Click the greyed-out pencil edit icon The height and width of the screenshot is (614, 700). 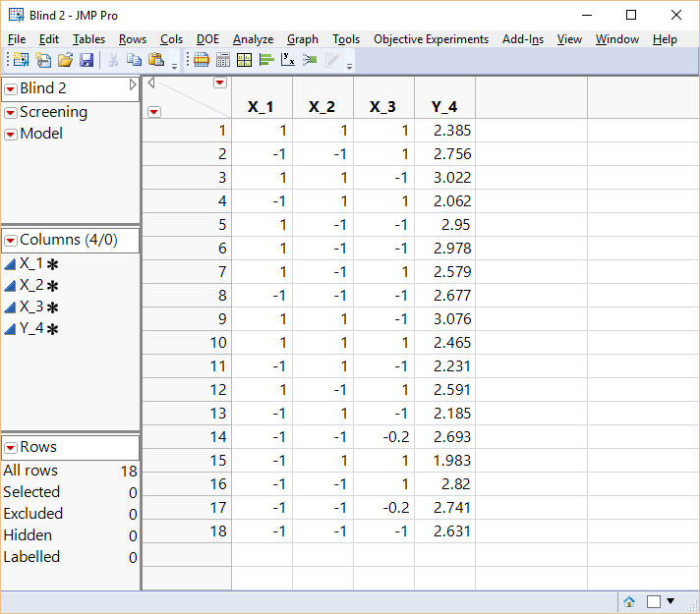(332, 60)
